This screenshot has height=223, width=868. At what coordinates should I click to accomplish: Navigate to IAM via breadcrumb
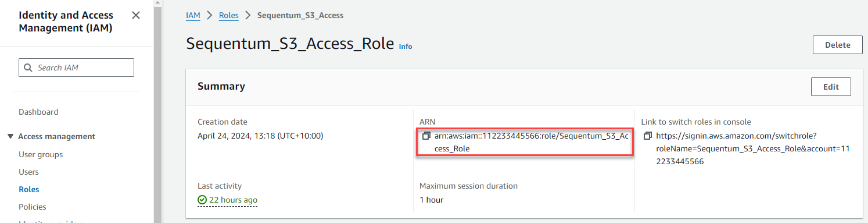(193, 15)
